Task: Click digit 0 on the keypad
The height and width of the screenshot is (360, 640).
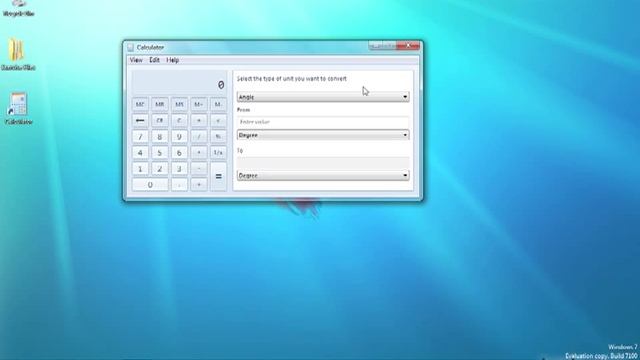Action: coord(150,185)
